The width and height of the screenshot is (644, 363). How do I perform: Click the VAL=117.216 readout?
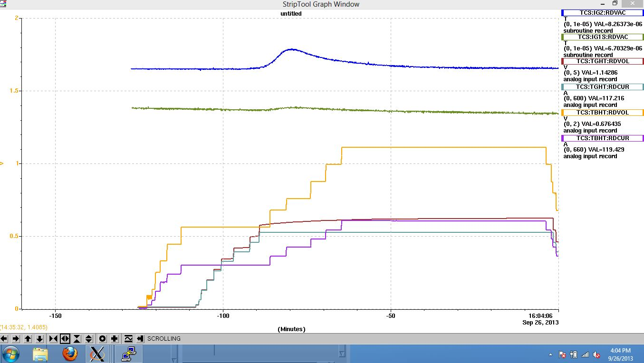click(x=606, y=98)
